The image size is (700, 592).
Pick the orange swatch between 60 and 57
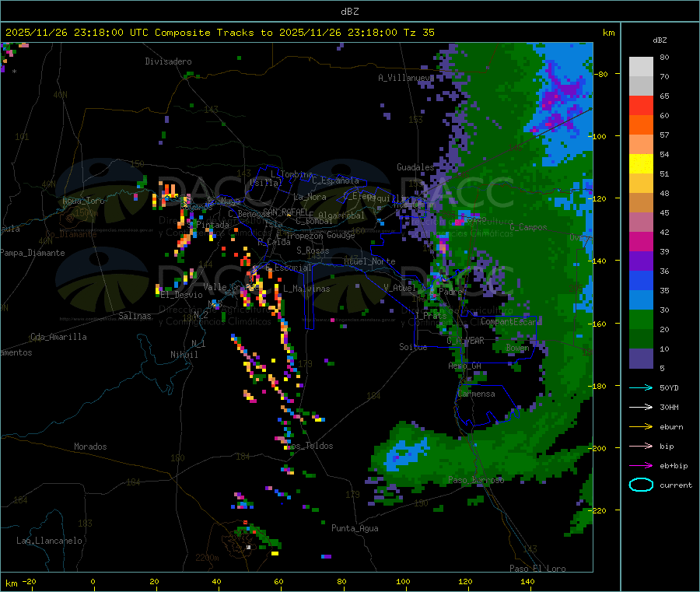coord(641,125)
